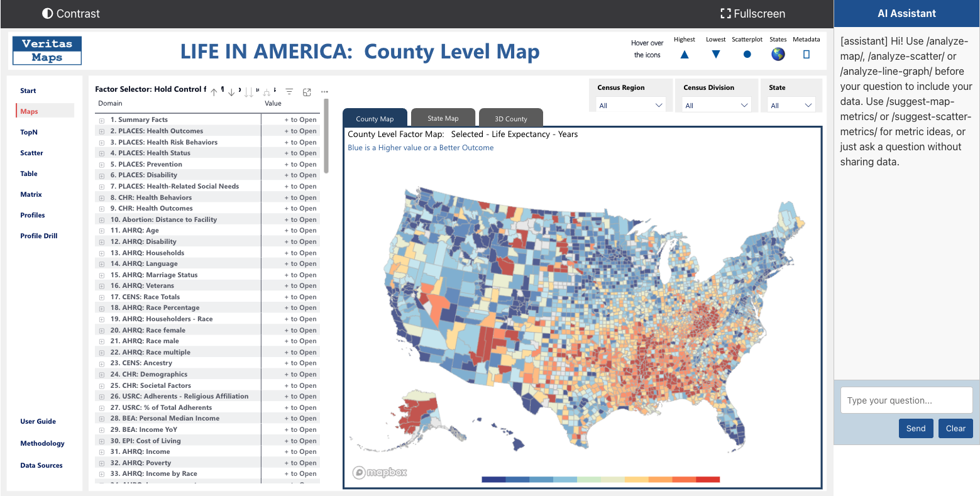Open the TopN page
The image size is (980, 496).
(x=29, y=132)
